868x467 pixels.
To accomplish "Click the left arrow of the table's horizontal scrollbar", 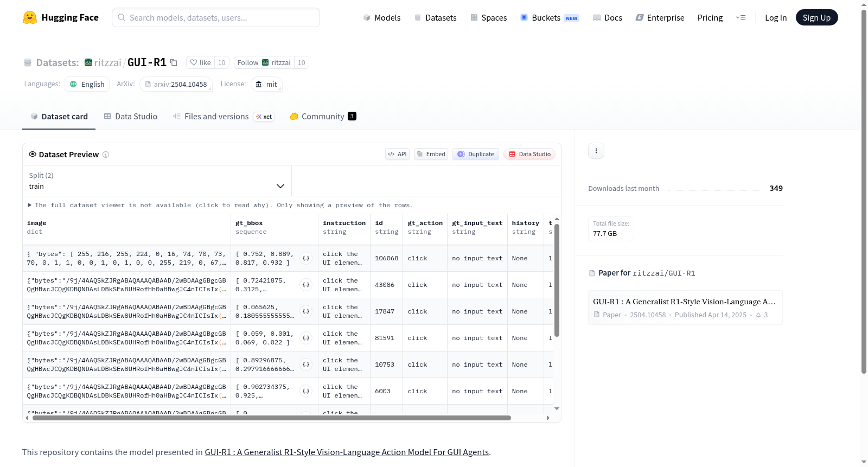I will pyautogui.click(x=27, y=418).
